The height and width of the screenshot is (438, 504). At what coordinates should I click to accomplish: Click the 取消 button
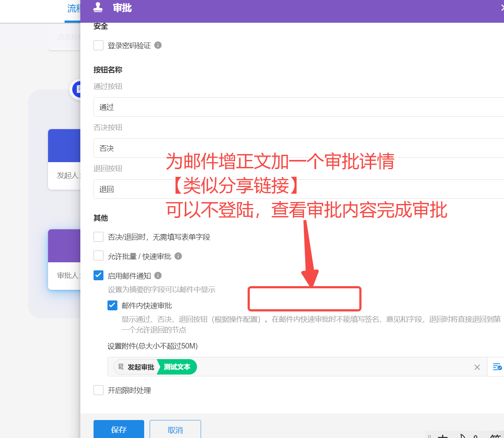[x=175, y=429]
